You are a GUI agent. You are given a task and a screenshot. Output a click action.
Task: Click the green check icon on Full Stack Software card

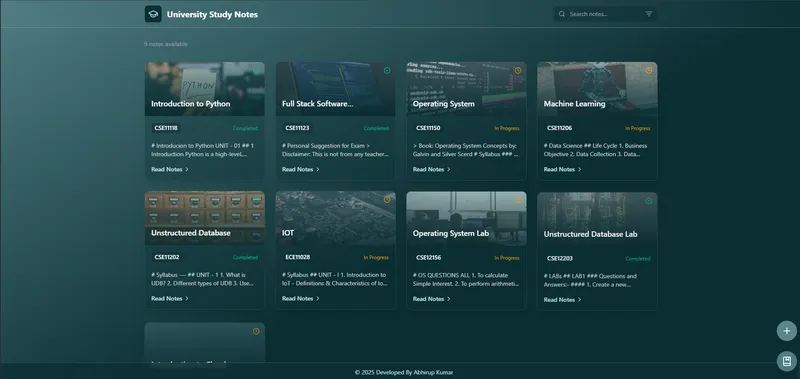[387, 71]
